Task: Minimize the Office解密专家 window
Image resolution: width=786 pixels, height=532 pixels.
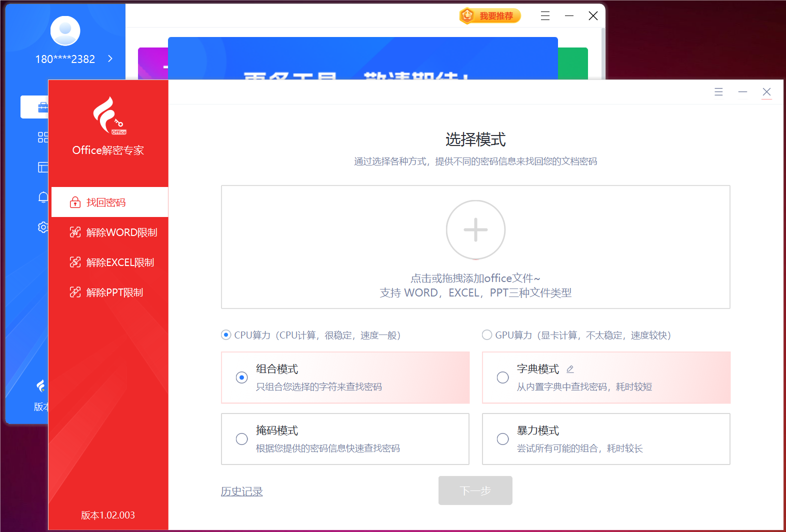Action: (742, 92)
